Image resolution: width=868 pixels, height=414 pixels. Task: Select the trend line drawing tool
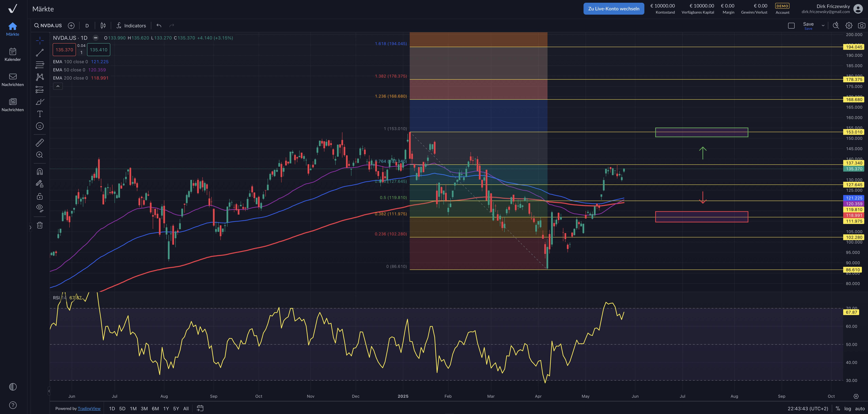(40, 53)
